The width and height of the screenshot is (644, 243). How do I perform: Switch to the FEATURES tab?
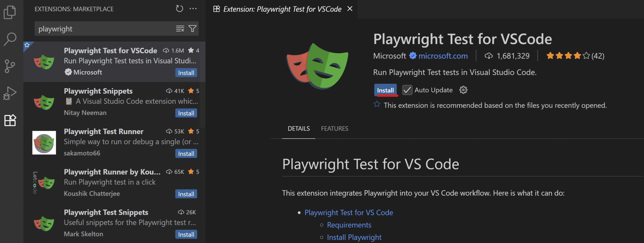[x=334, y=128]
